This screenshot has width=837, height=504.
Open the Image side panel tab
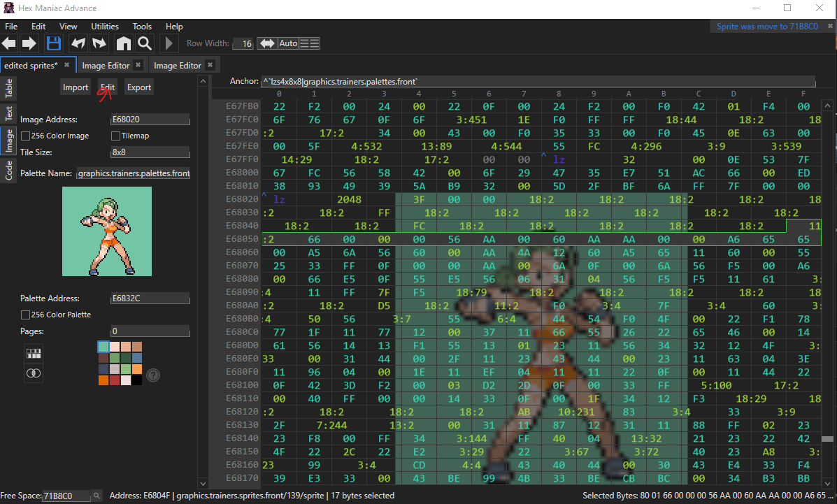8,141
